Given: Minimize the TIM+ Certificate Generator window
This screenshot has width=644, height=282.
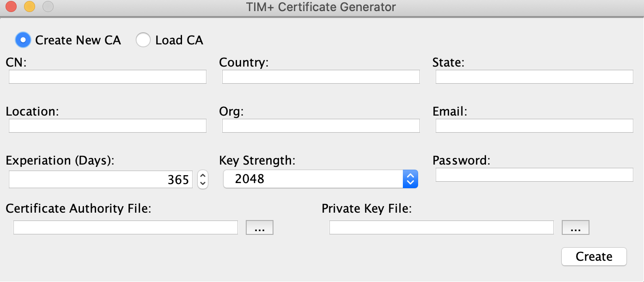Looking at the screenshot, I should click(x=29, y=7).
